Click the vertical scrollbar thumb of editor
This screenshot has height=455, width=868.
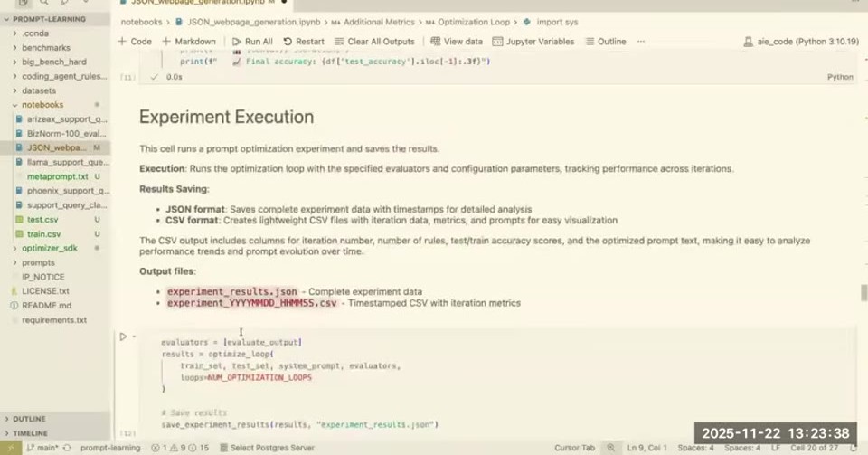coord(863,292)
